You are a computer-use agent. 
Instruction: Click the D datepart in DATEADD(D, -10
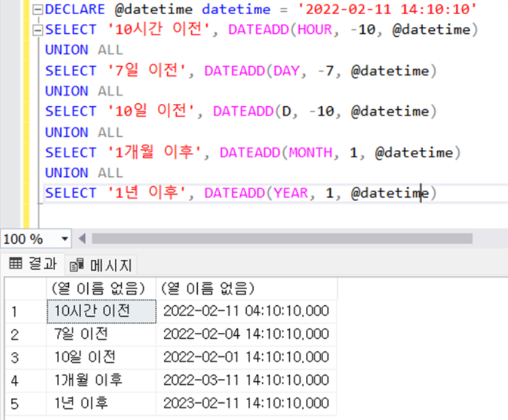tap(287, 112)
